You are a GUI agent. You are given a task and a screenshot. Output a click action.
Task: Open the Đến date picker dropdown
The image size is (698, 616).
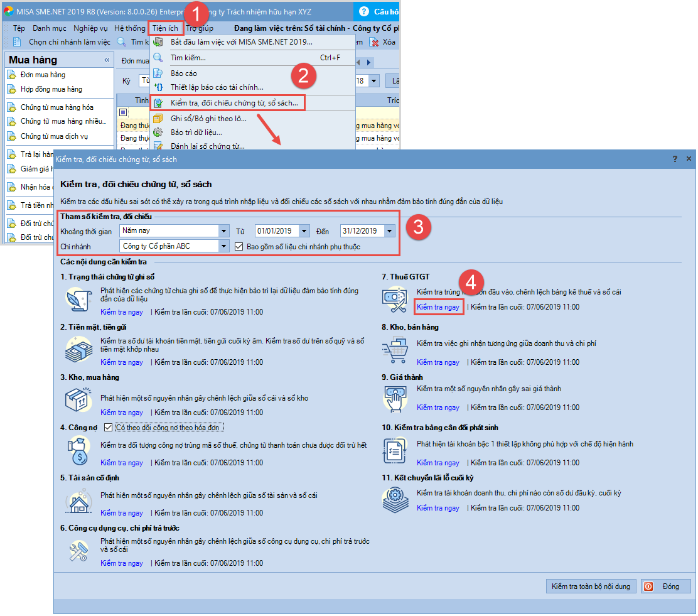pyautogui.click(x=390, y=230)
